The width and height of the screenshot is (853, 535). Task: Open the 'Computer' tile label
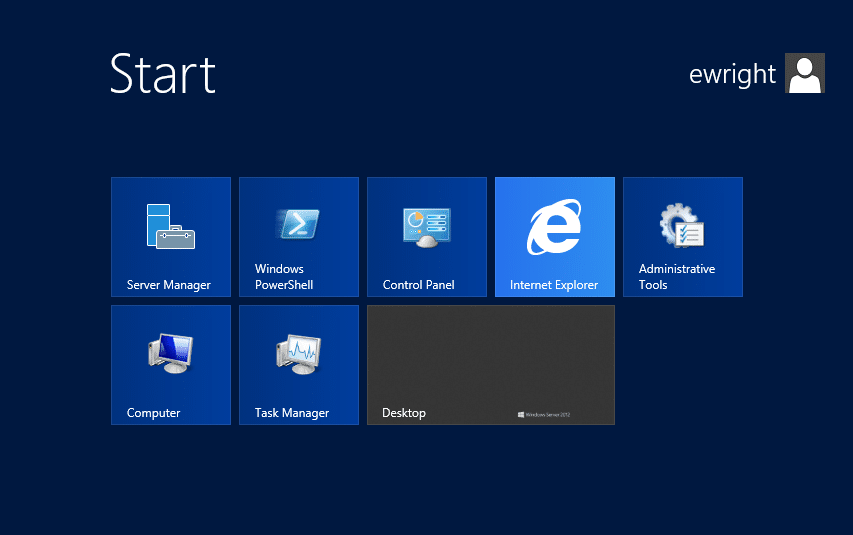(153, 413)
